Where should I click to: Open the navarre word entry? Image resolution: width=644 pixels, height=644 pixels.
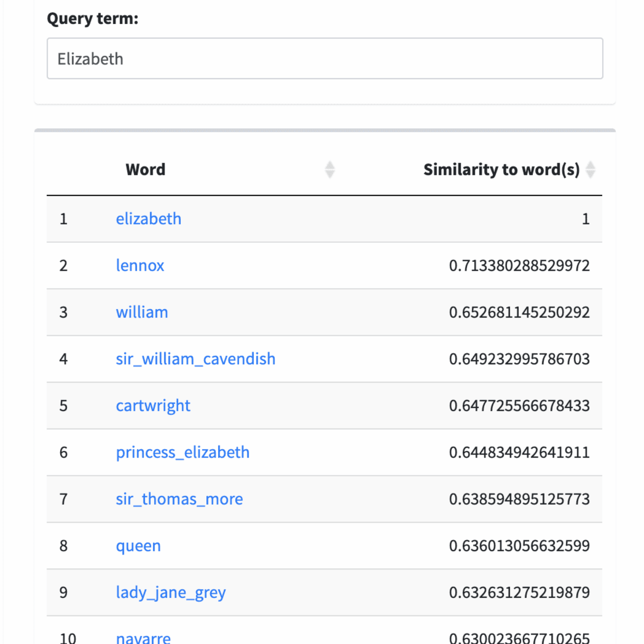click(143, 637)
